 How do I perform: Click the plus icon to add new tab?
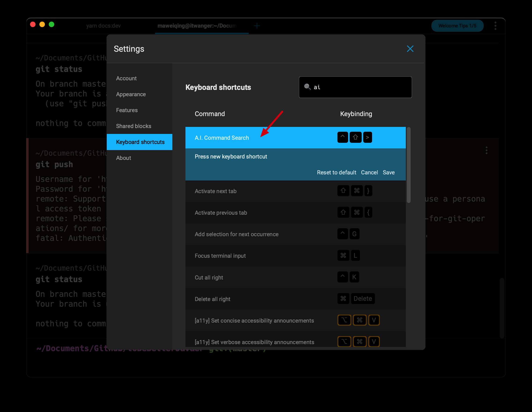point(257,26)
